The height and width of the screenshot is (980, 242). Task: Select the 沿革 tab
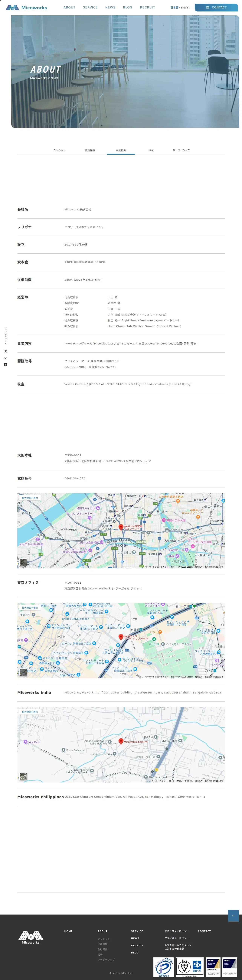pos(151,150)
